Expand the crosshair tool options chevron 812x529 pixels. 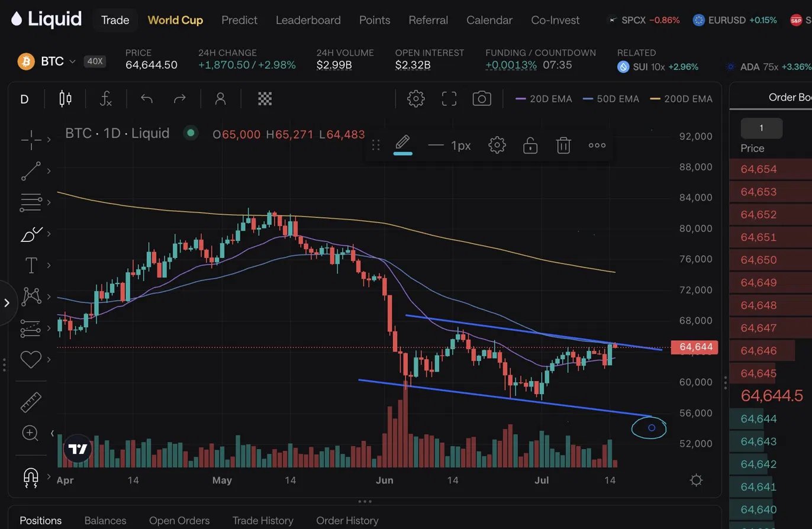tap(49, 140)
